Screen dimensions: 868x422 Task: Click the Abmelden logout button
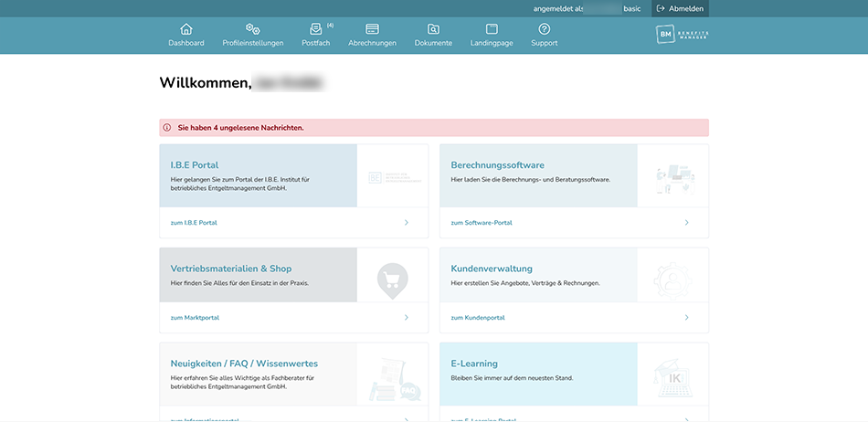click(680, 8)
